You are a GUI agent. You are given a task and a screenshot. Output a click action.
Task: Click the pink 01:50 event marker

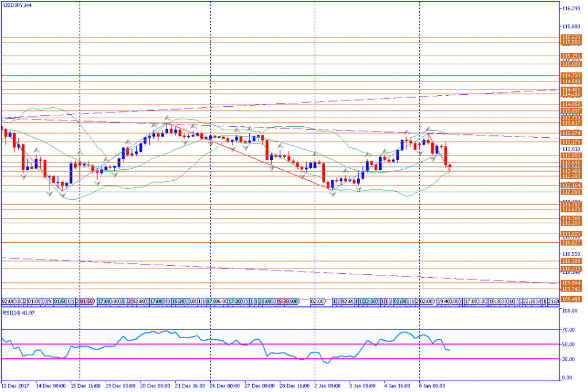(x=87, y=301)
